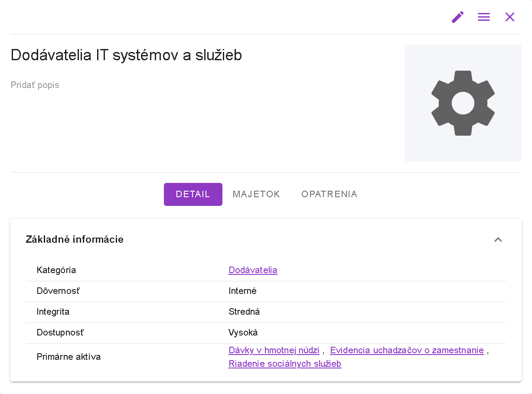Click the Kategória row label
Viewport: 532px width, 394px height.
56,270
